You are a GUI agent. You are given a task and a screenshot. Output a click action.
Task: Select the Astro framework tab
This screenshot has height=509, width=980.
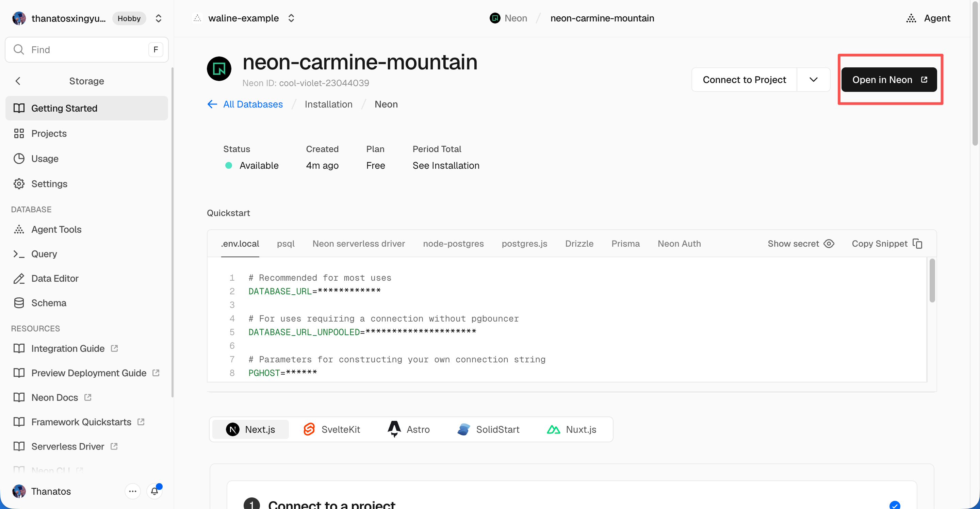pyautogui.click(x=409, y=429)
